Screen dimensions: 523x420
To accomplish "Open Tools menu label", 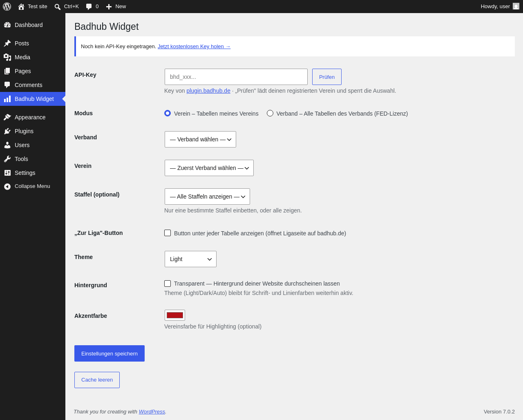I will (x=21, y=159).
